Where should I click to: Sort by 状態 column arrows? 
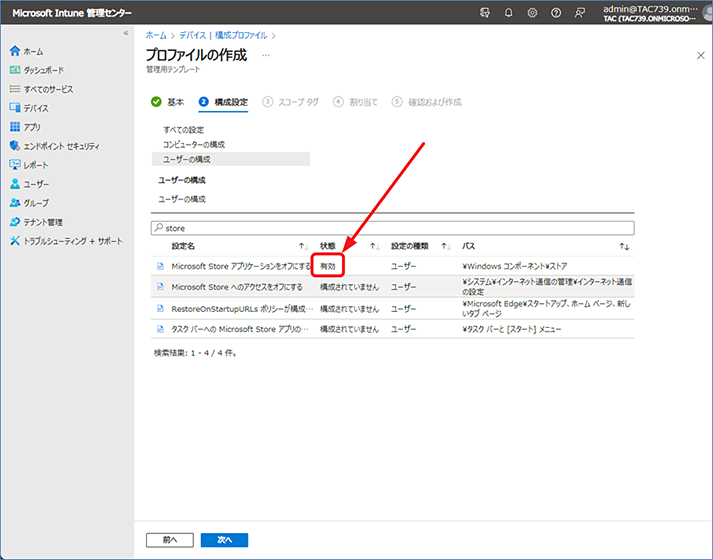tap(374, 246)
